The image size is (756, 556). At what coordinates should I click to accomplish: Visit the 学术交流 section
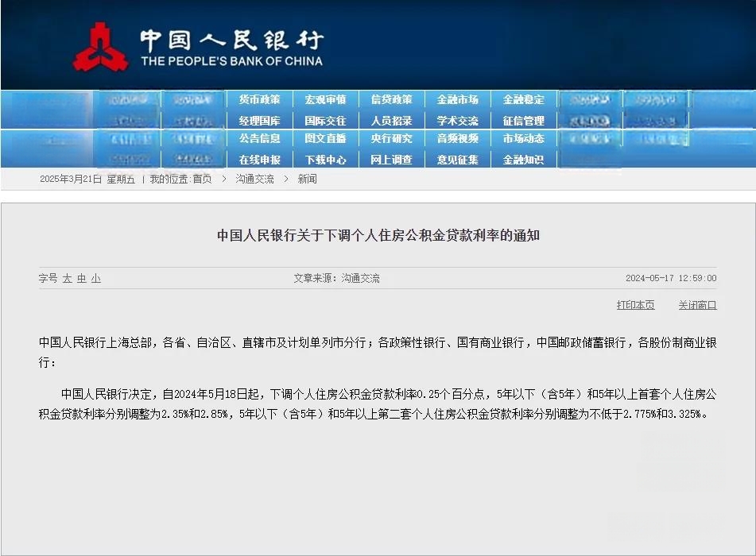coord(458,121)
